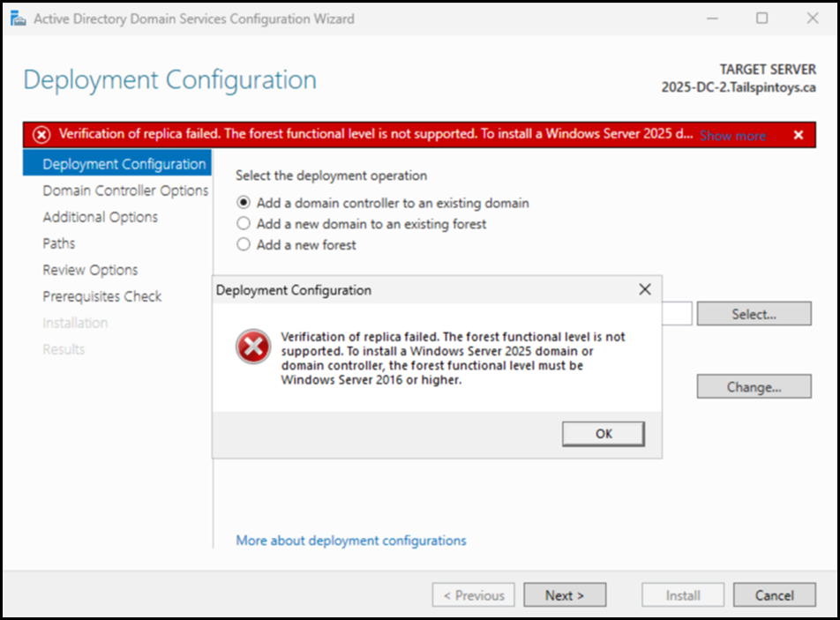Expand the error with Show more
The height and width of the screenshot is (620, 840).
tap(732, 136)
